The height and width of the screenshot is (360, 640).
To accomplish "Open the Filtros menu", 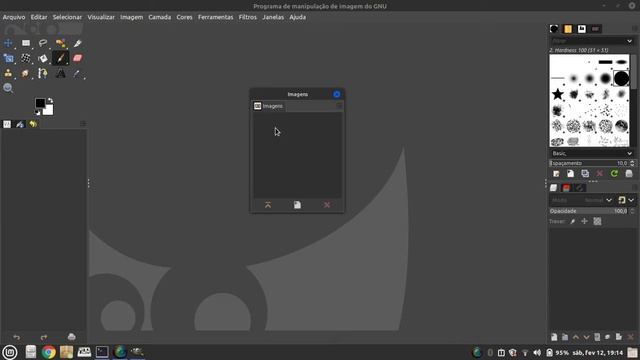I will click(x=248, y=17).
